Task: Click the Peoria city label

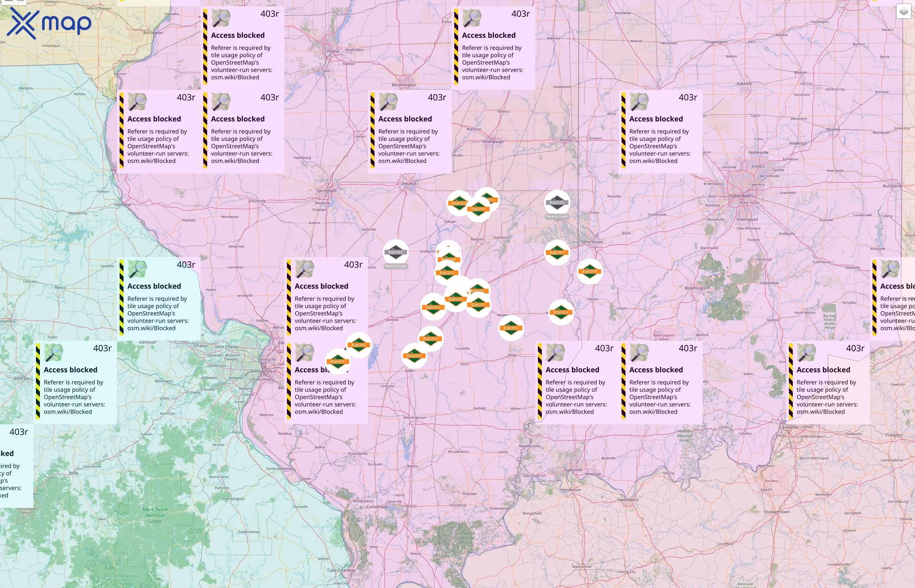Action: (x=333, y=51)
